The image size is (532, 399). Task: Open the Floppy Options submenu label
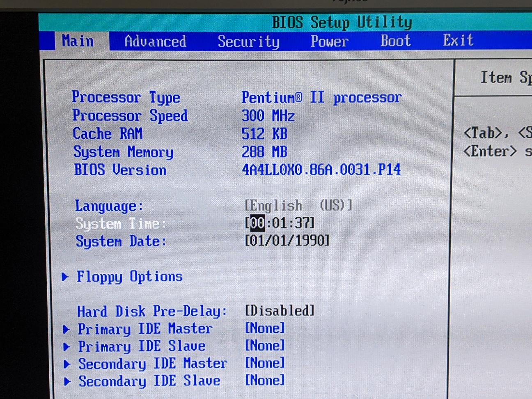pyautogui.click(x=130, y=277)
